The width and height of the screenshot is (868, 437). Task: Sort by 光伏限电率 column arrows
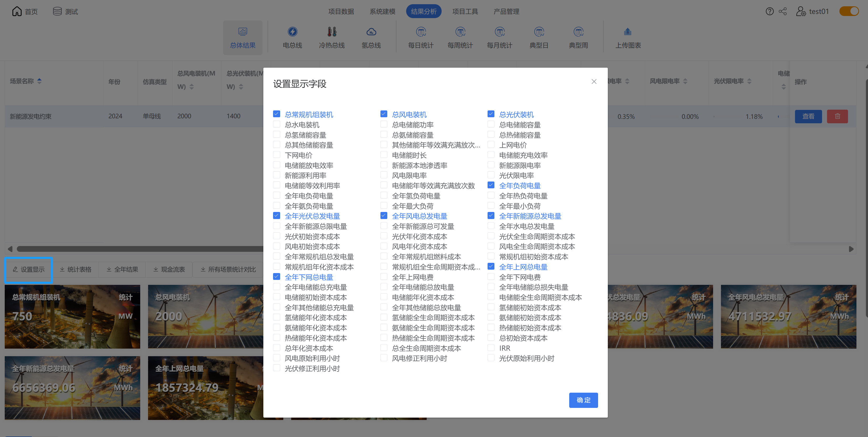tap(749, 81)
